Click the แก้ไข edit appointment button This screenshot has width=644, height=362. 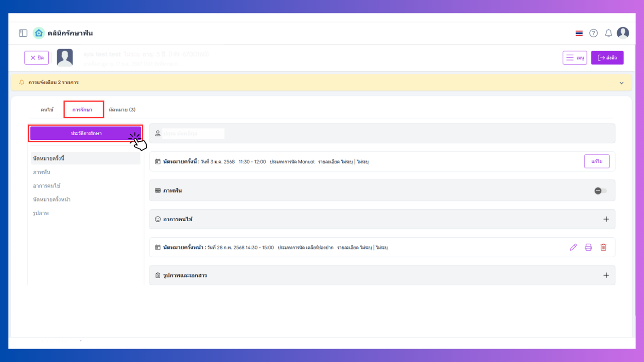point(597,161)
